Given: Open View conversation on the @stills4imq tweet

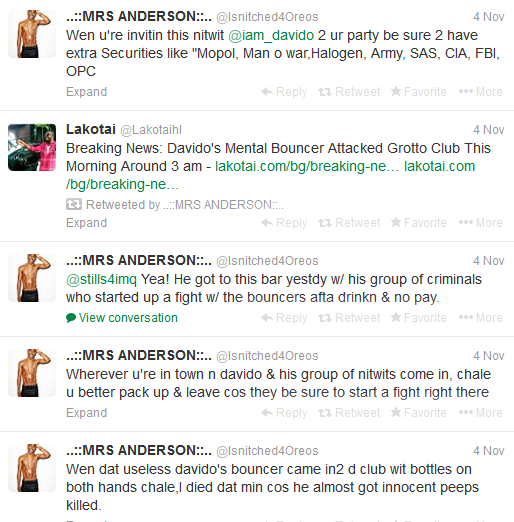Looking at the screenshot, I should click(x=122, y=318).
